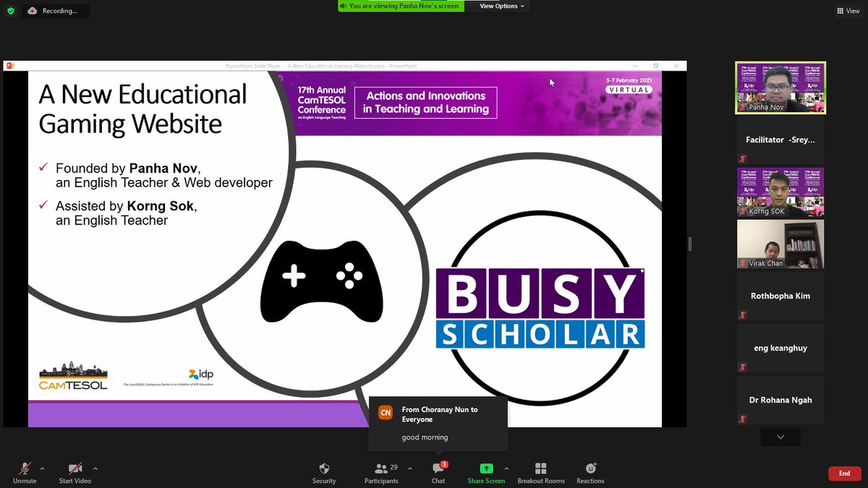The image size is (868, 488).
Task: Click the VIRTUAL badge on slide
Action: click(629, 90)
